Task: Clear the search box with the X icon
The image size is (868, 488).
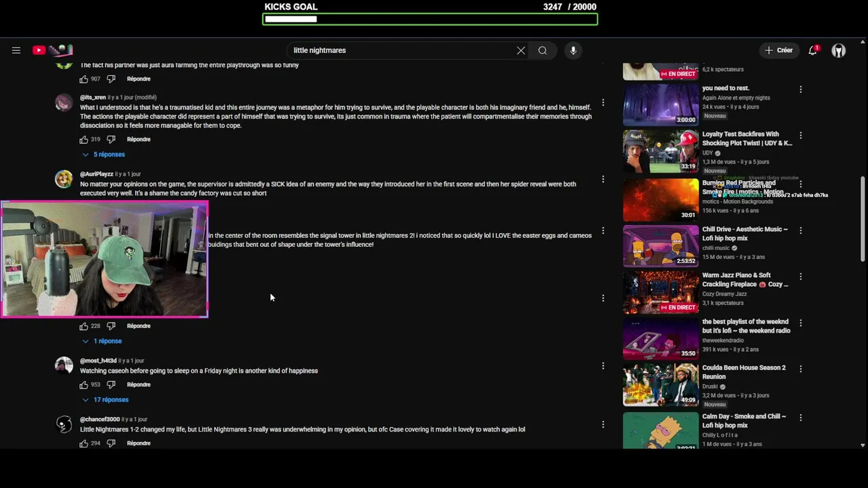Action: 521,50
